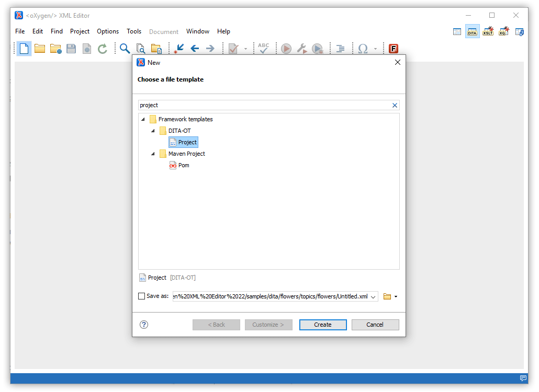Open the Omega symbol dropdown arrow
The width and height of the screenshot is (539, 392).
[375, 49]
